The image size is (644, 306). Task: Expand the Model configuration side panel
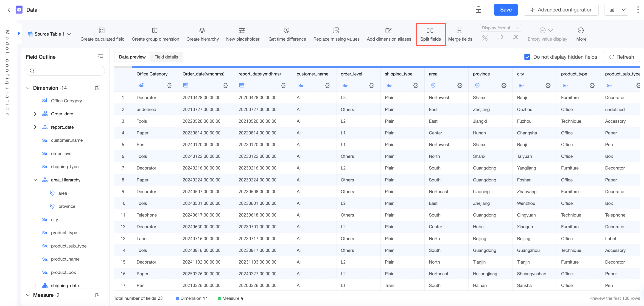click(x=19, y=33)
